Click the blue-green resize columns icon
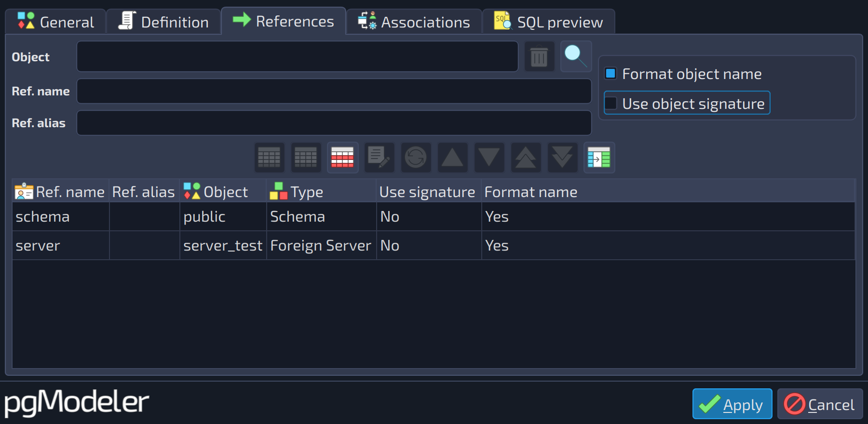868x424 pixels. (x=599, y=158)
